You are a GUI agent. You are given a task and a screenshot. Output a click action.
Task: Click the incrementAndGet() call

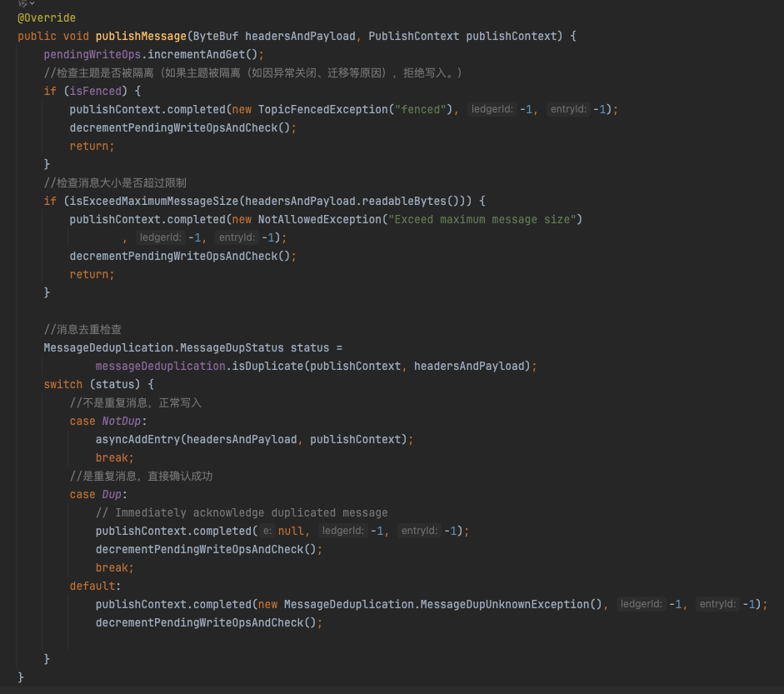tap(202, 54)
